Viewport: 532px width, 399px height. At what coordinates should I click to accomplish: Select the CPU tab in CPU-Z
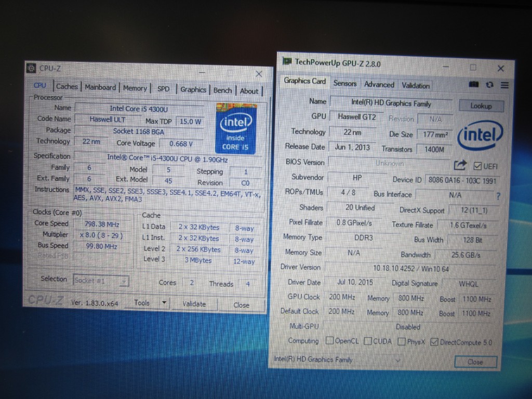[39, 86]
